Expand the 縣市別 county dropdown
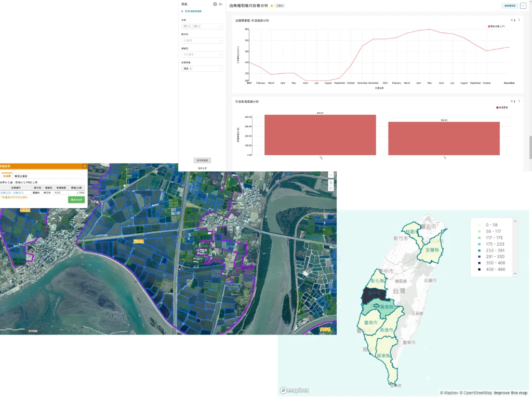 220,40
